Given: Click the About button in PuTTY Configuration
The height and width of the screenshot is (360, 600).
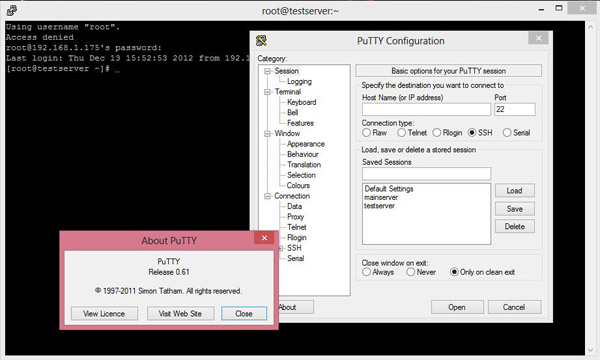Looking at the screenshot, I should click(x=296, y=307).
